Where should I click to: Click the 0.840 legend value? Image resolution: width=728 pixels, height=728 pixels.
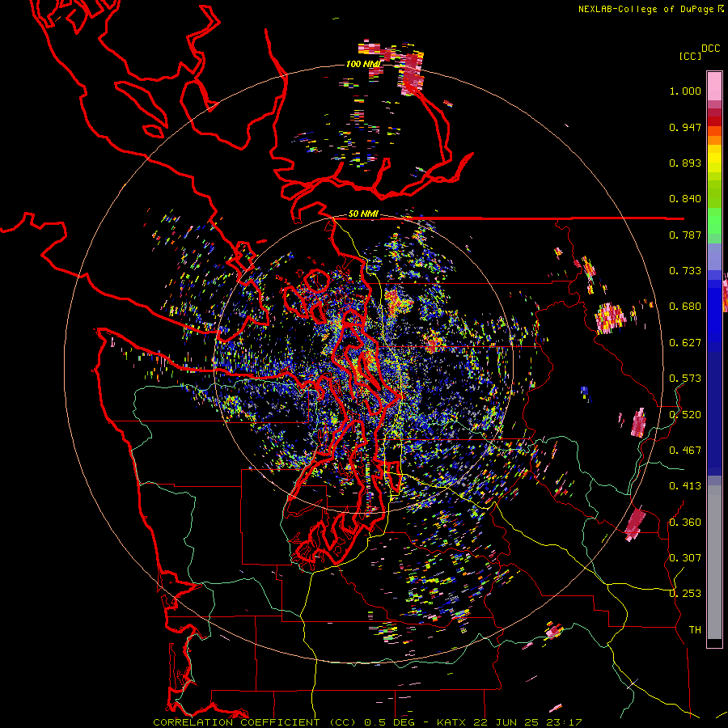coord(685,199)
